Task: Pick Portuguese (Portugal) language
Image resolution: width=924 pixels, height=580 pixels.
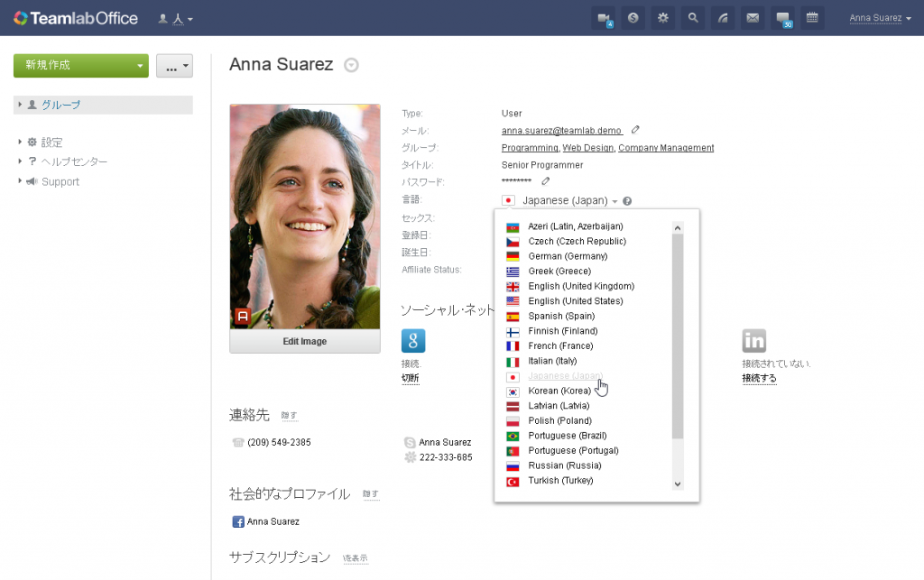Action: 573,450
